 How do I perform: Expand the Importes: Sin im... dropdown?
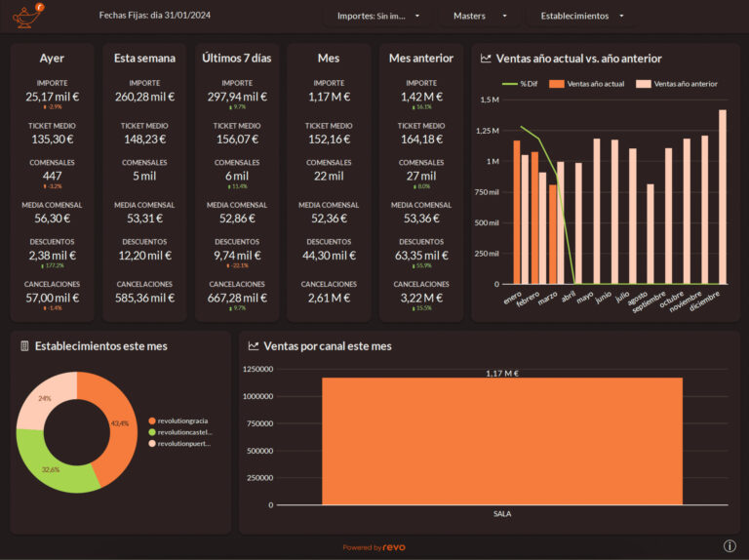point(378,17)
